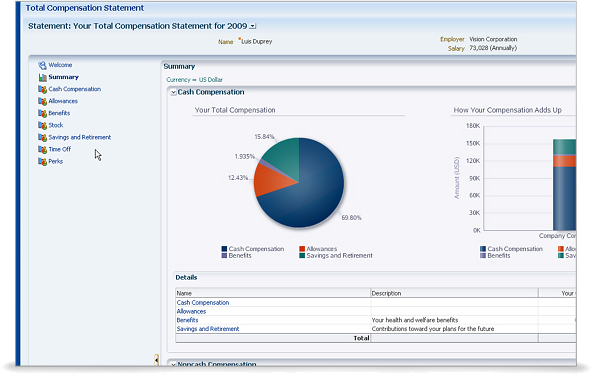Click the stacked bar's teal top segment
This screenshot has height=375, width=593.
(565, 147)
